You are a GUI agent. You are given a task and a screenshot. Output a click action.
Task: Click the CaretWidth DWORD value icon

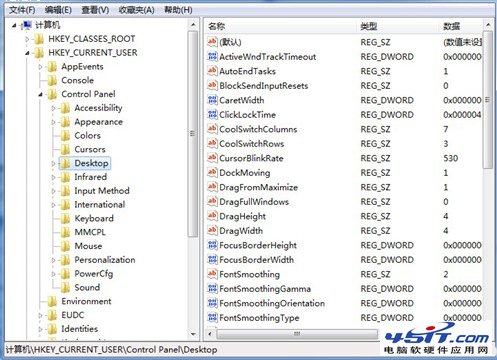pos(212,100)
